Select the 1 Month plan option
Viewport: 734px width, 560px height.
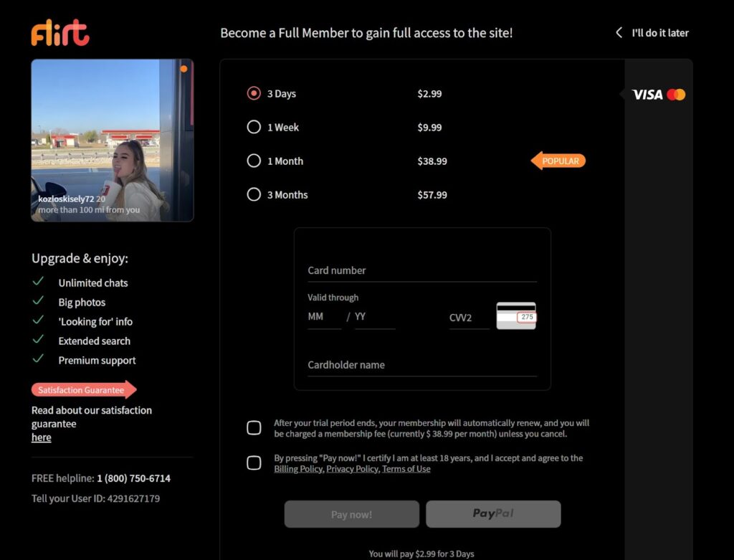pyautogui.click(x=254, y=161)
